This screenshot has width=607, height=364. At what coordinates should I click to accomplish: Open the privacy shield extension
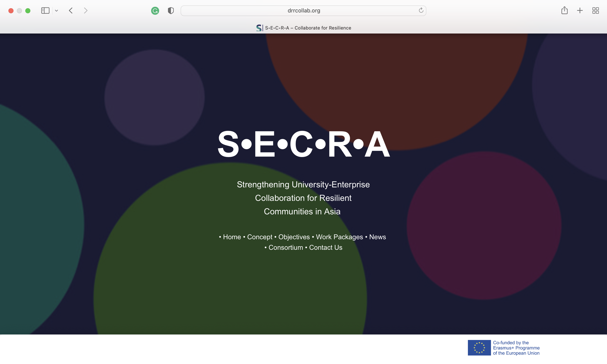(x=171, y=11)
